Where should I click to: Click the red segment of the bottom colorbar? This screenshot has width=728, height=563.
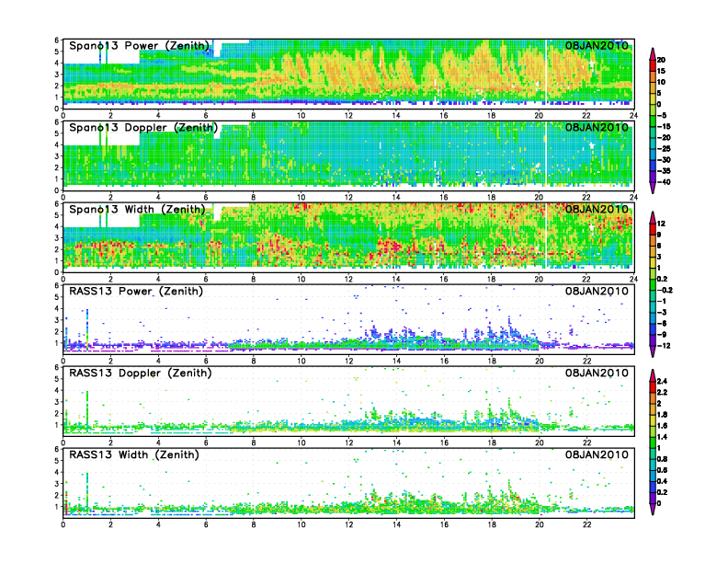[653, 387]
